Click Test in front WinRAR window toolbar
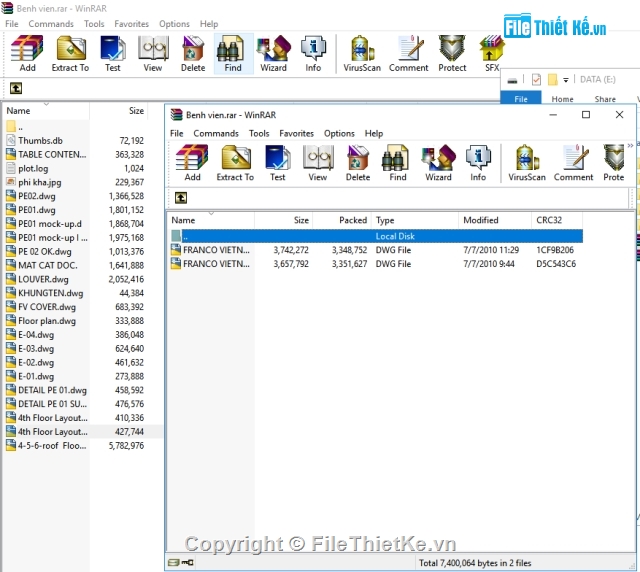This screenshot has height=572, width=640. pyautogui.click(x=278, y=163)
